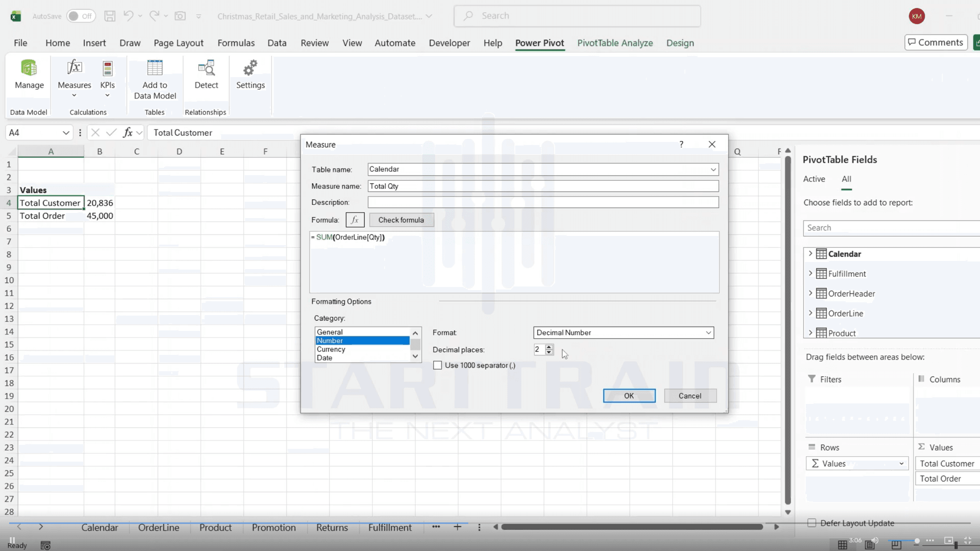Select the OrderLine sheet tab
Screen dimensions: 980x551
(158, 528)
